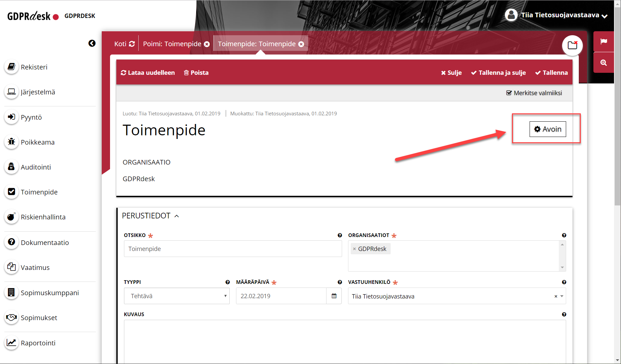Open the Rekisteri sidebar icon
The height and width of the screenshot is (364, 621).
[x=11, y=67]
